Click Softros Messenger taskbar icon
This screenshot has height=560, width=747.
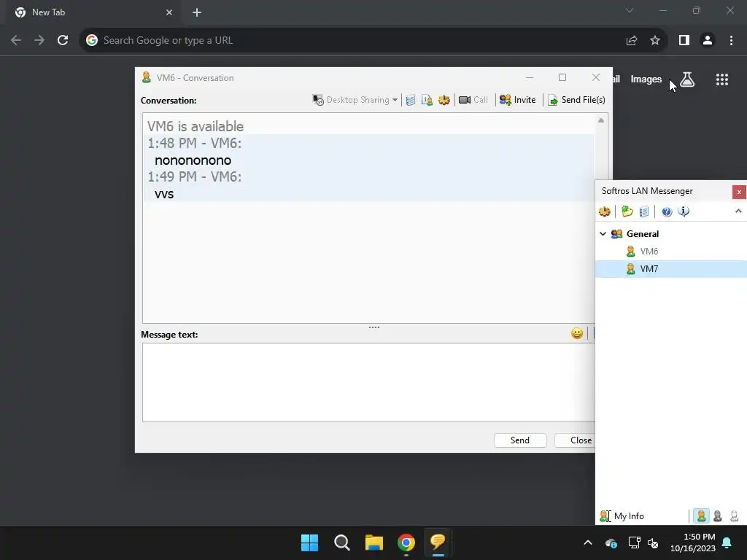tap(438, 542)
